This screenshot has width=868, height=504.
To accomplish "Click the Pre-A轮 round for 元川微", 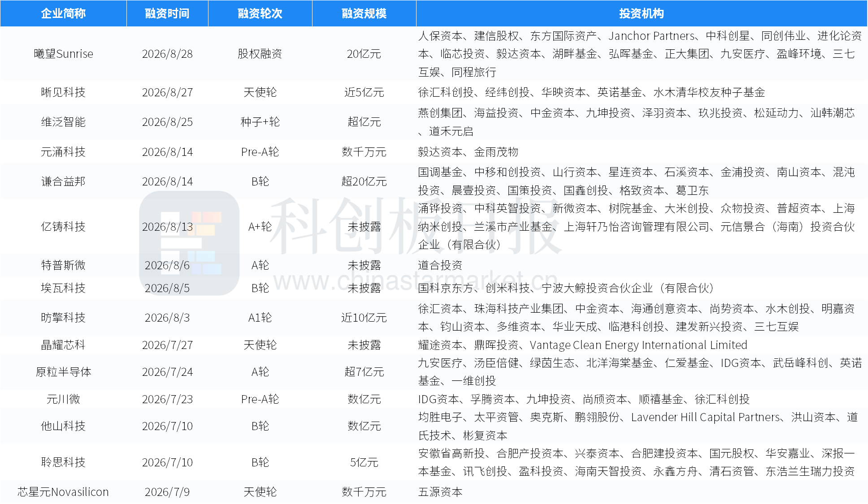I will pos(260,399).
